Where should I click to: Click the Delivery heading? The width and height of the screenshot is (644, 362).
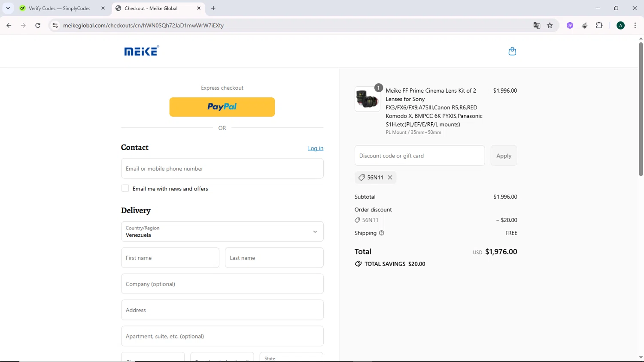pyautogui.click(x=136, y=211)
